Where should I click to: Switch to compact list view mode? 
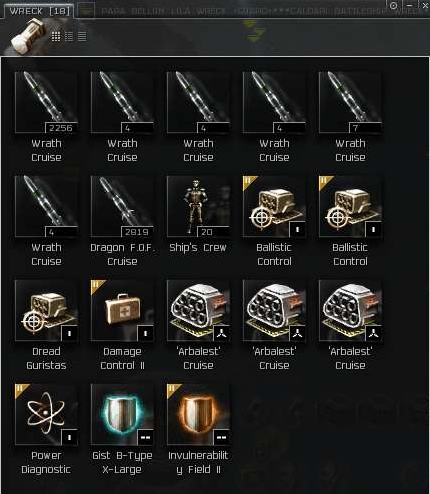[x=82, y=36]
